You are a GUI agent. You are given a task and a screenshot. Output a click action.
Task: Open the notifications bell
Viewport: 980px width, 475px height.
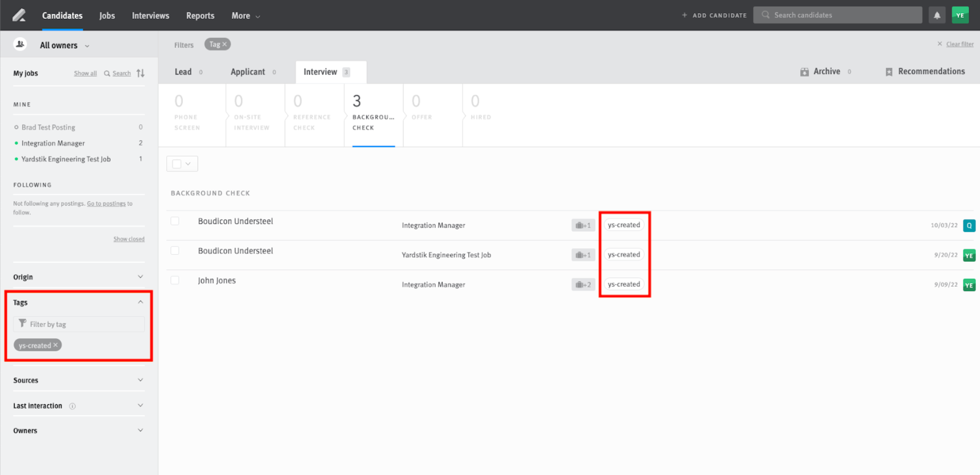[x=937, y=15]
